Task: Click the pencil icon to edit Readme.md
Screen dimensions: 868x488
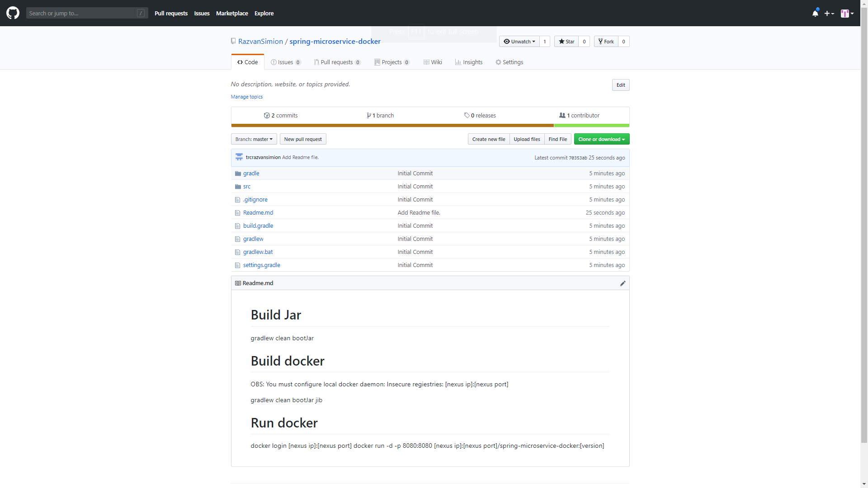Action: [623, 283]
